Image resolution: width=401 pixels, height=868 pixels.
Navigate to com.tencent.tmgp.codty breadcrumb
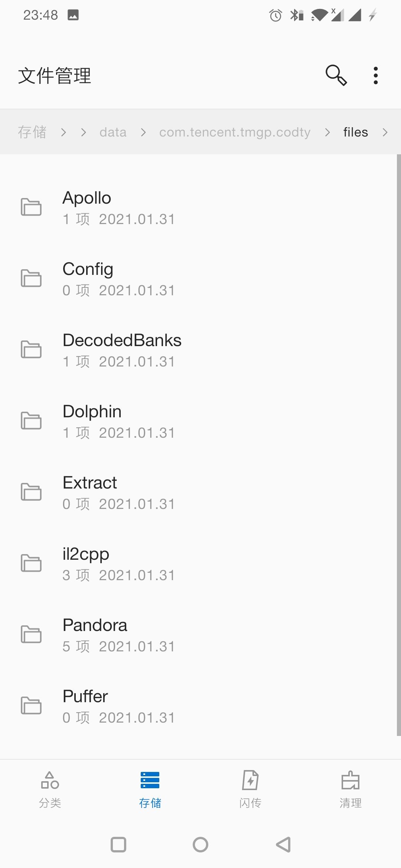tap(235, 132)
